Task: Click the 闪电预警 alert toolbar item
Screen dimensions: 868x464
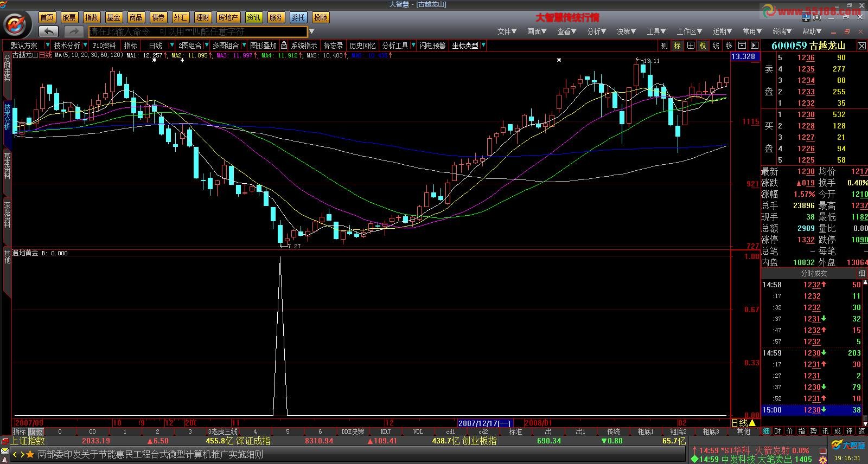Action: [432, 46]
